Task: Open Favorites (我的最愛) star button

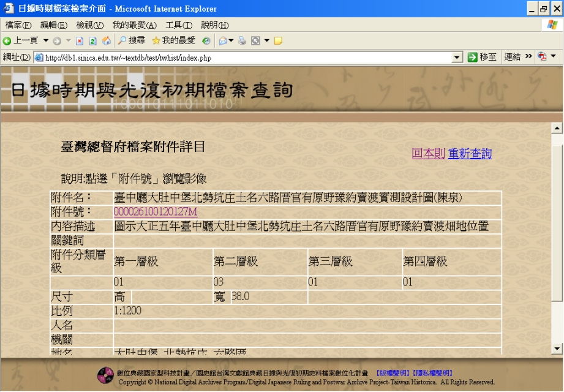Action: [x=173, y=40]
